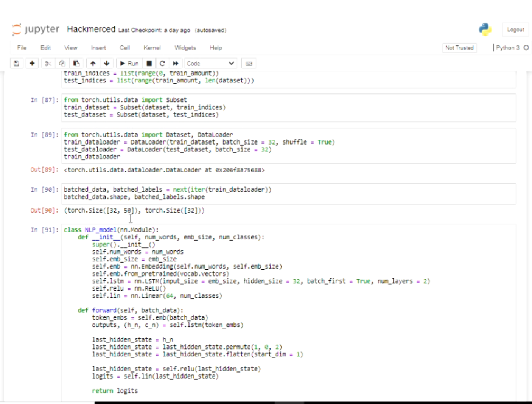This screenshot has width=532, height=404.
Task: Run the selected cell
Action: point(129,64)
